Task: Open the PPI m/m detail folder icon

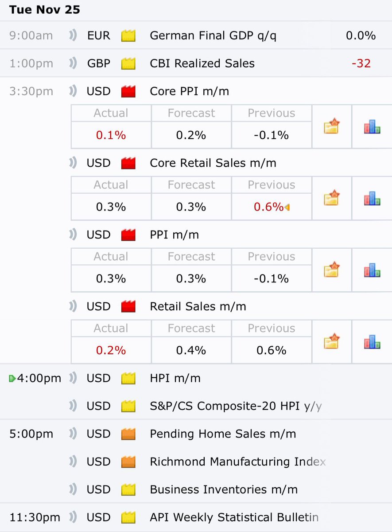Action: pyautogui.click(x=331, y=270)
